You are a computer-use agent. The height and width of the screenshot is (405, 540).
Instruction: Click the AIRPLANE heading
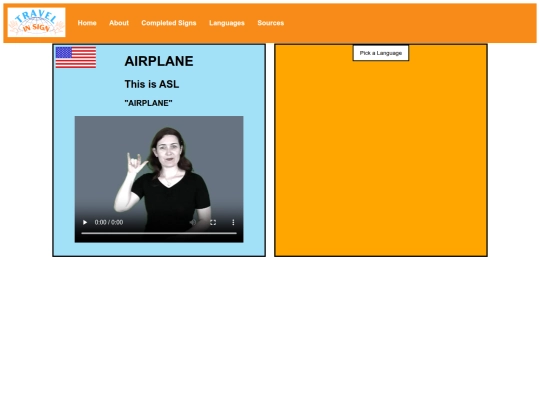(x=159, y=61)
